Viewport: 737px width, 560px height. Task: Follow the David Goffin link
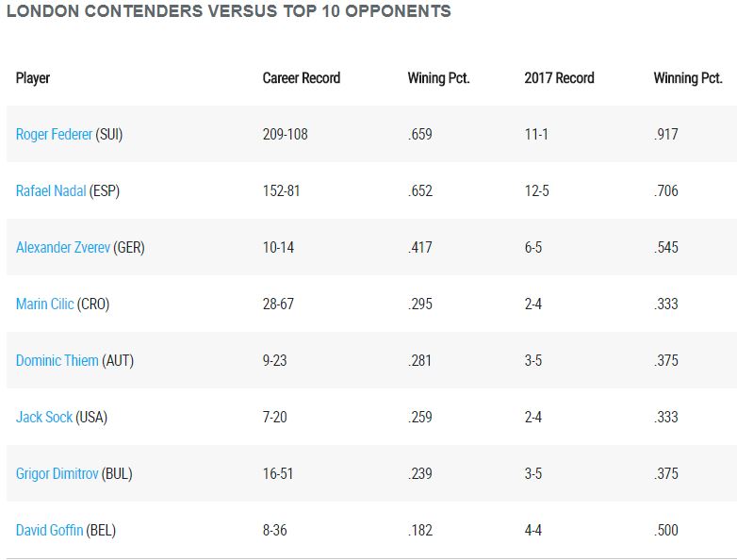pos(50,531)
